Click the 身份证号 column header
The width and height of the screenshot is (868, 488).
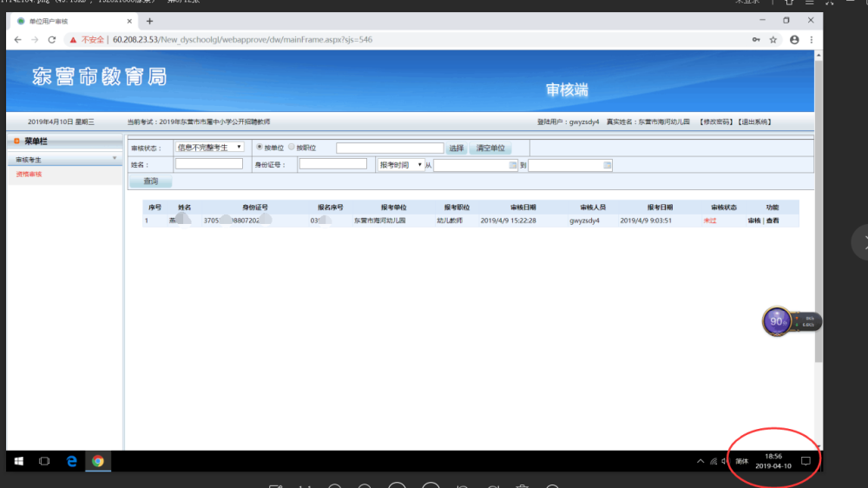coord(254,208)
